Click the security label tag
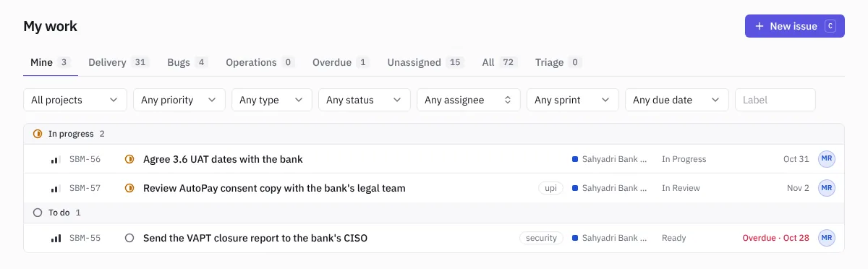Viewport: 868px width, 269px height. coord(541,238)
